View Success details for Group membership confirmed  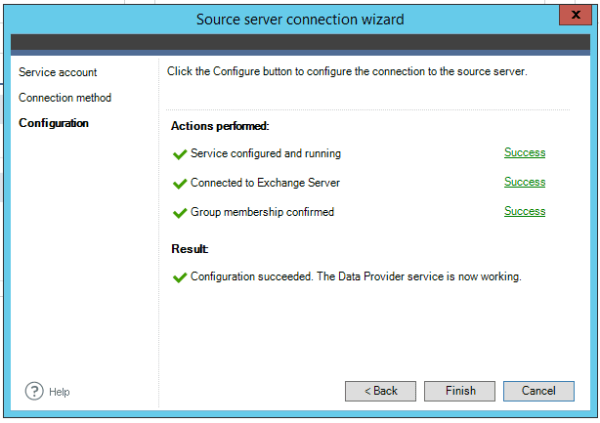(x=524, y=211)
